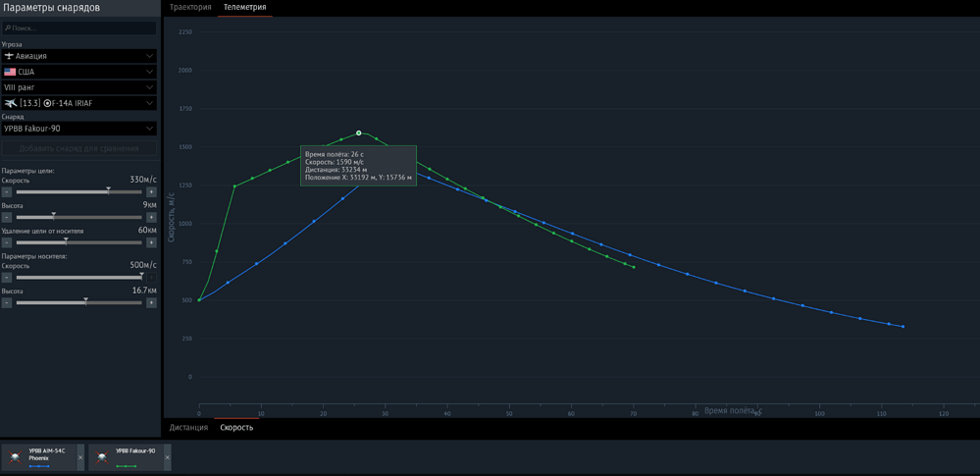Open the Дистанция graph tab

point(188,428)
